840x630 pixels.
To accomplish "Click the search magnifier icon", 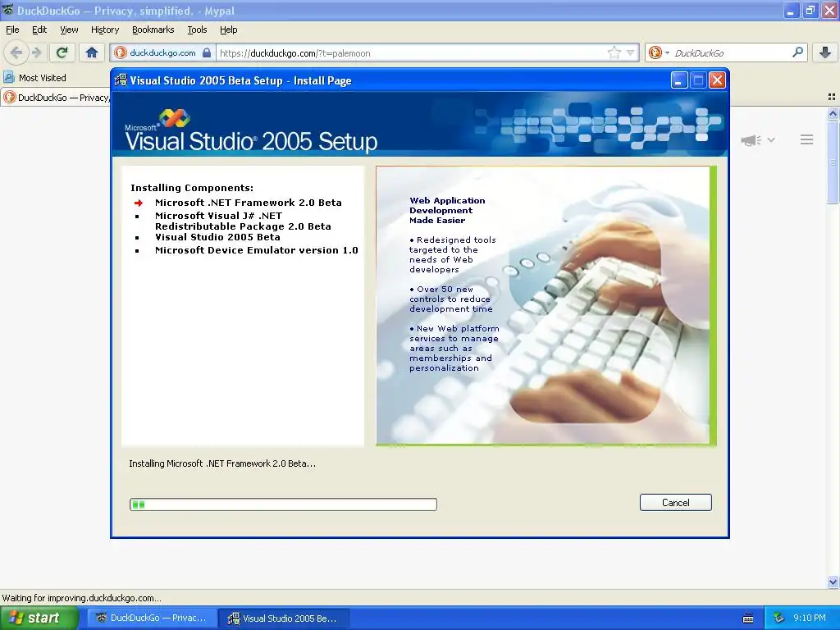I will pyautogui.click(x=797, y=52).
